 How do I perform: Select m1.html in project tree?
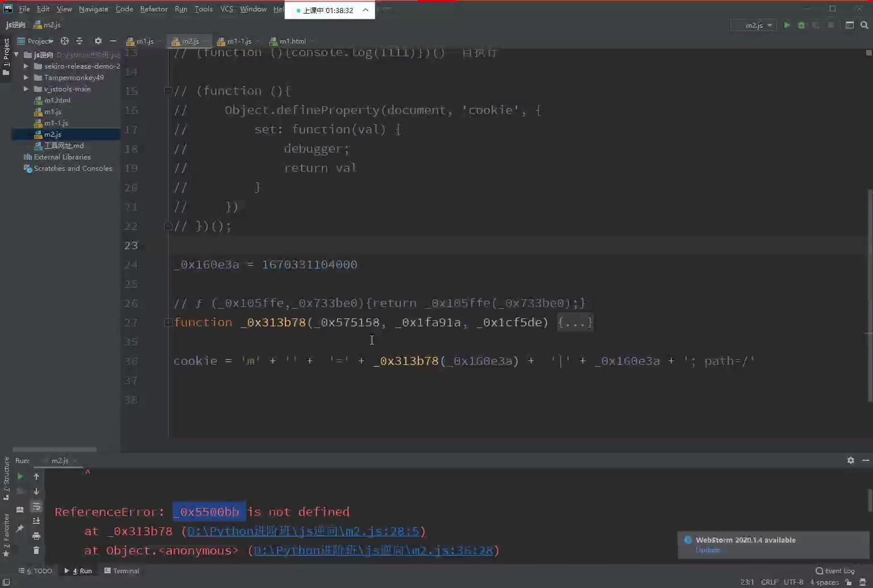pos(57,100)
